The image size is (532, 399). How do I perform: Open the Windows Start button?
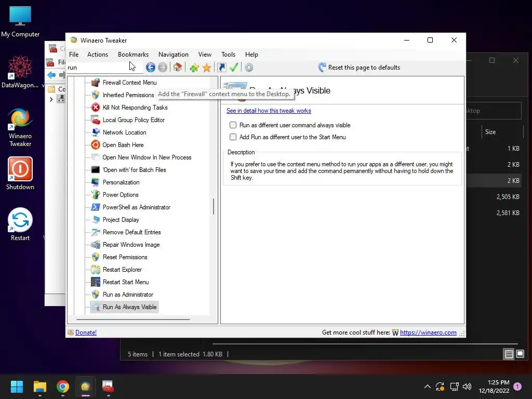17,387
